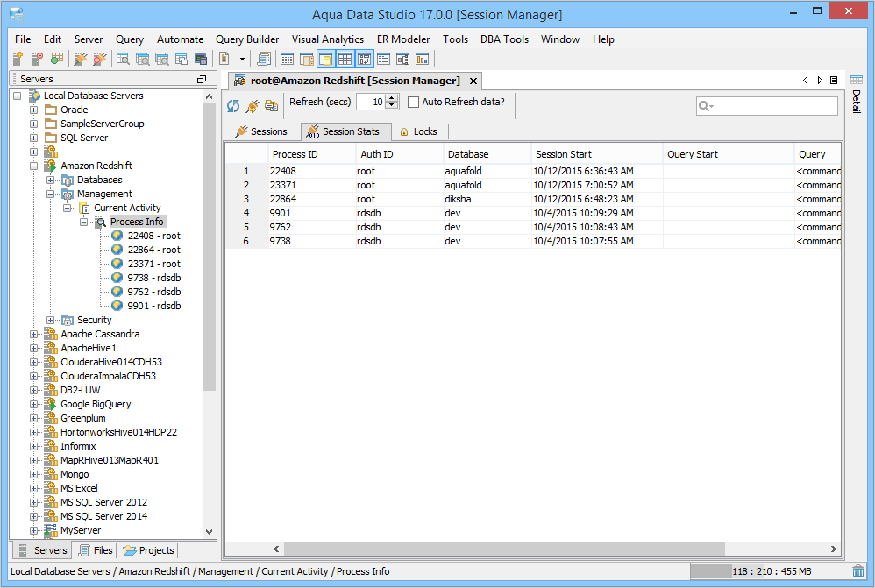The width and height of the screenshot is (875, 588).
Task: Sort by the Process ID column header
Action: click(311, 154)
